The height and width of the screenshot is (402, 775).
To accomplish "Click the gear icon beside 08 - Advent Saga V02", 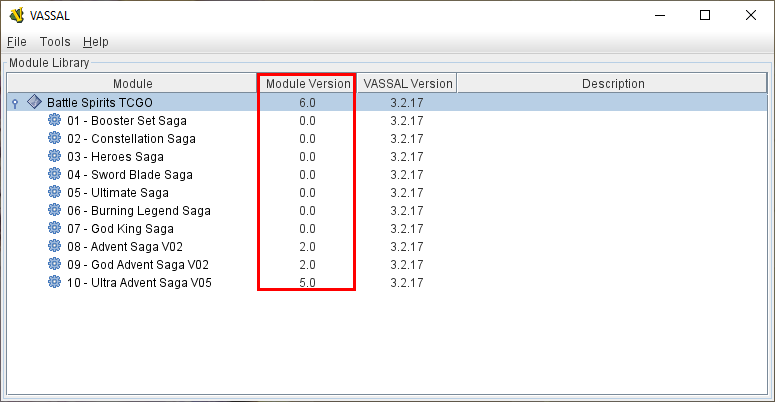I will pyautogui.click(x=54, y=246).
